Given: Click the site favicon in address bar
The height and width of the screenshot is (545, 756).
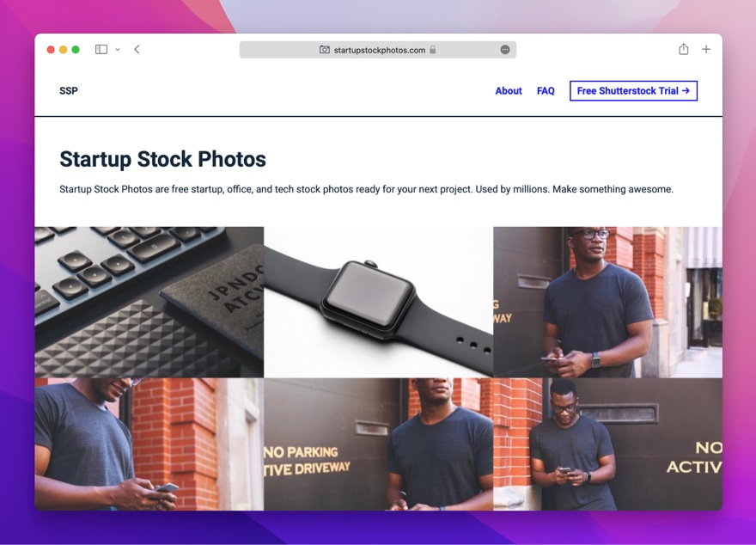Looking at the screenshot, I should (x=325, y=50).
